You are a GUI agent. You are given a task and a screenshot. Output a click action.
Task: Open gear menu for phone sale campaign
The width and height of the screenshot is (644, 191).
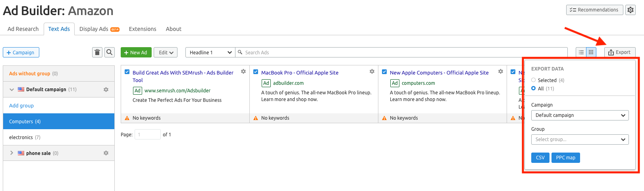[x=106, y=153]
